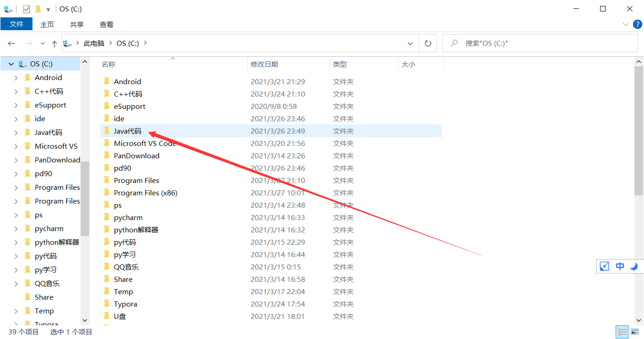This screenshot has width=644, height=339.
Task: Go back with the left arrow
Action: pyautogui.click(x=11, y=43)
